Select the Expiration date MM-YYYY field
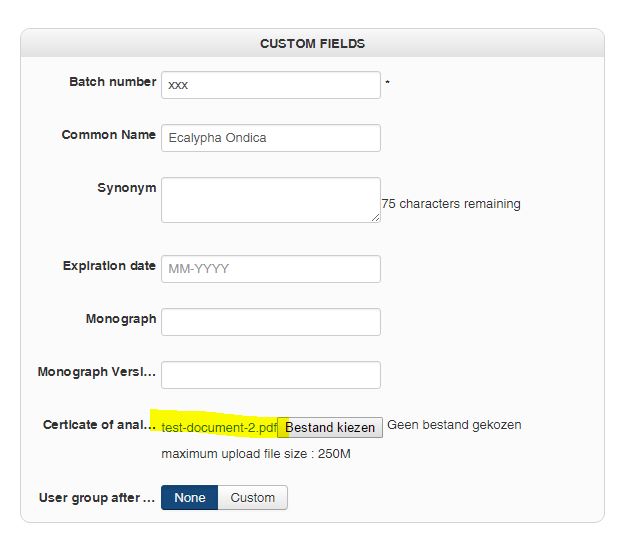Screen dimensions: 629x554 click(270, 269)
